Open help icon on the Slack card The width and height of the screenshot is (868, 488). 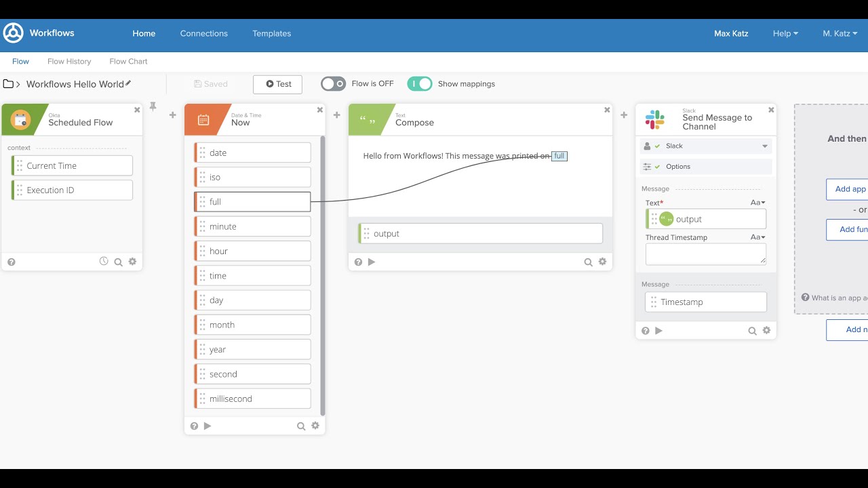pos(646,331)
